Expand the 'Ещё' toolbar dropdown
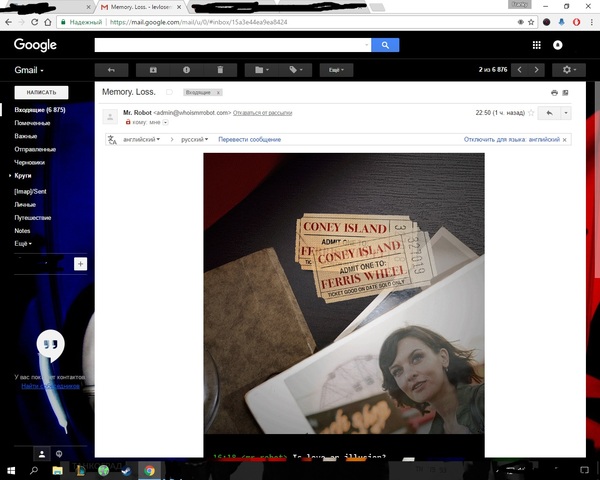The width and height of the screenshot is (600, 480). [x=336, y=70]
